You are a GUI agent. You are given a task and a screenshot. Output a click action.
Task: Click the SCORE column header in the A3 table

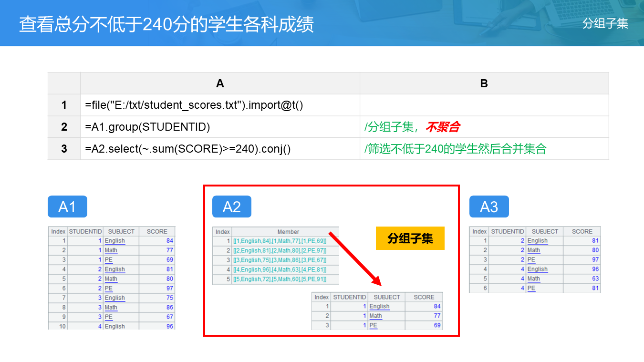coord(582,231)
